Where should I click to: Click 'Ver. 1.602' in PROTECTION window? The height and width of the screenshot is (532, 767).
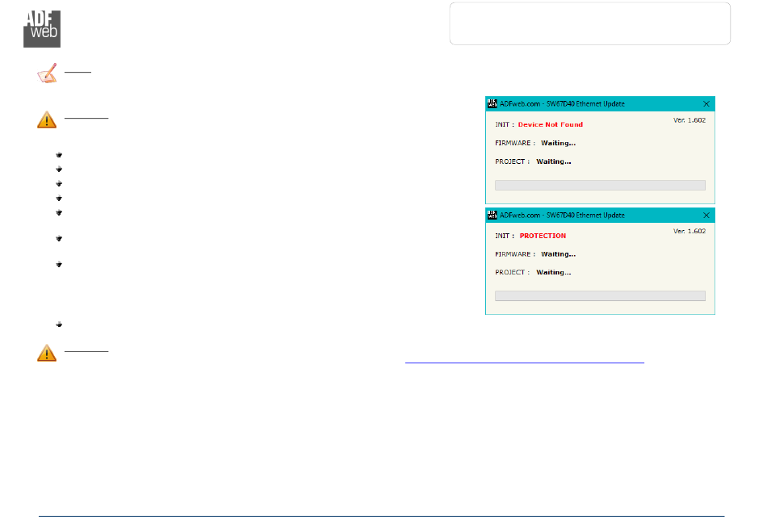click(x=689, y=231)
